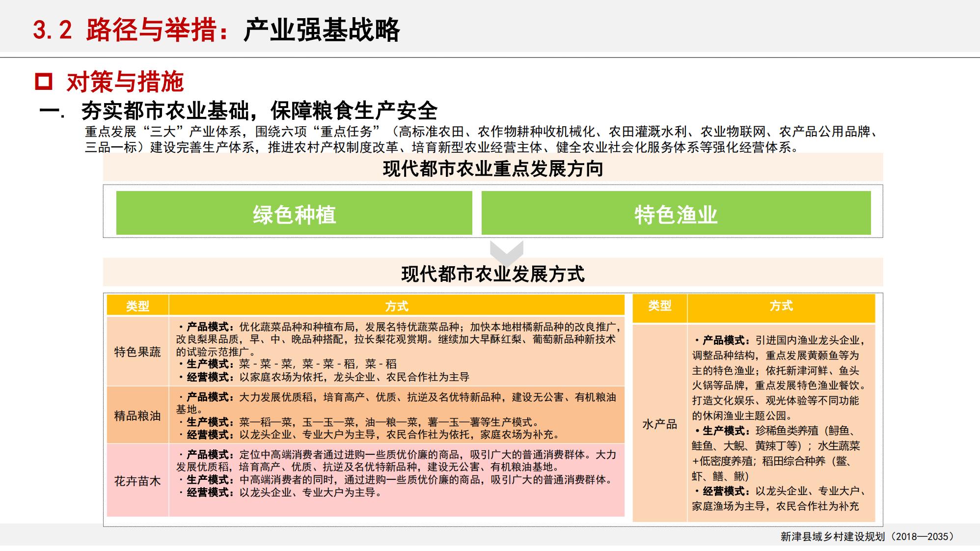Click the '对策与措施' section heading

pos(125,82)
